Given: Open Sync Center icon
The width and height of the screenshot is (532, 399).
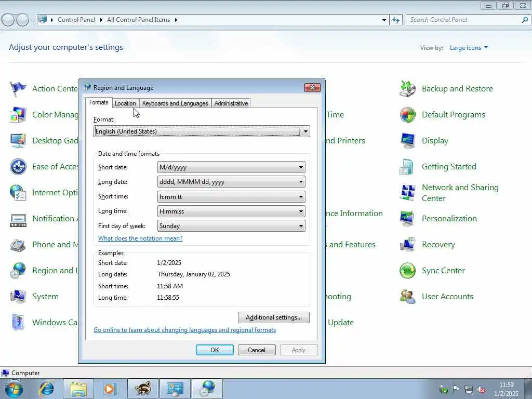Looking at the screenshot, I should (x=407, y=271).
